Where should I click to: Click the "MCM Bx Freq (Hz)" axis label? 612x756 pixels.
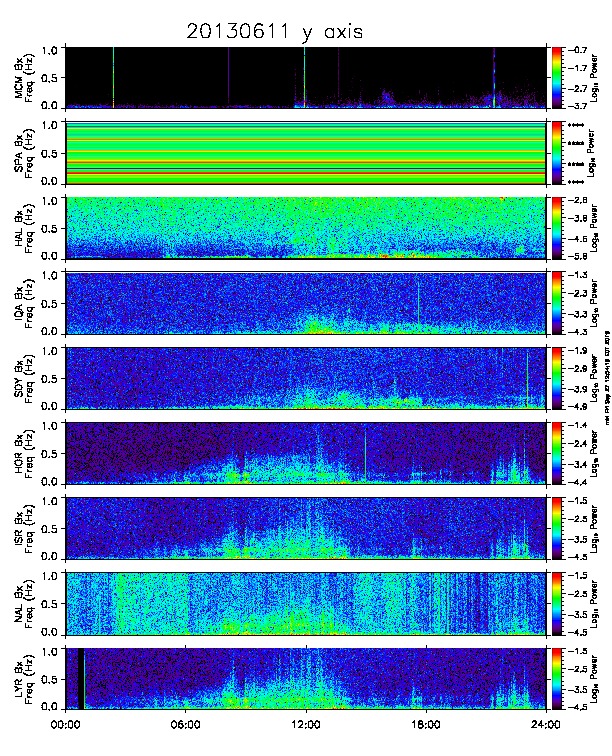[24, 78]
